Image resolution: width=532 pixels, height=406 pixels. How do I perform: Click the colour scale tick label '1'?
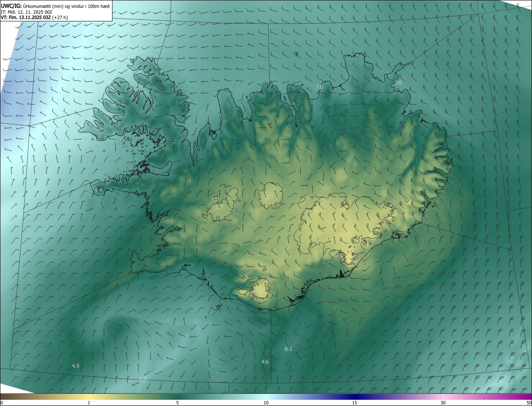click(89, 403)
